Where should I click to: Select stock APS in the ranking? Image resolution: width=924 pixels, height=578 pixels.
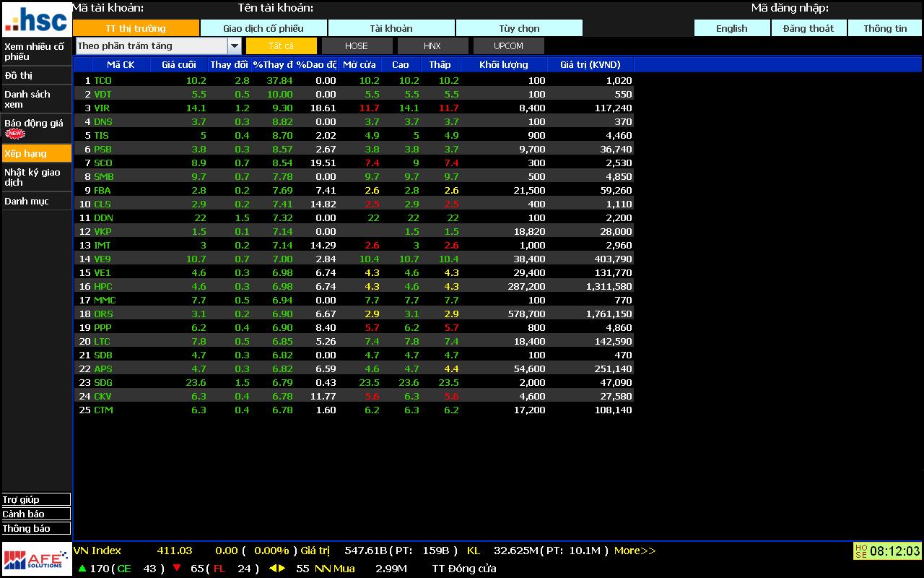point(103,368)
